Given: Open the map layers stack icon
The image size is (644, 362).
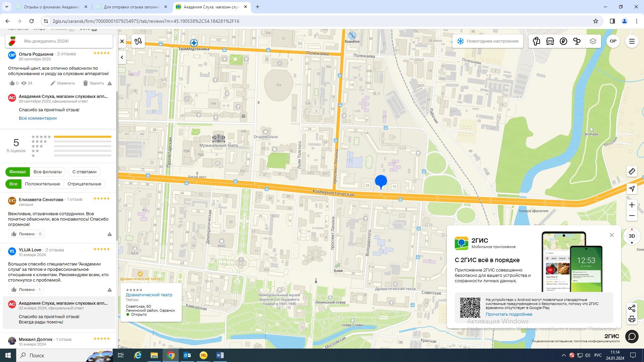Looking at the screenshot, I should [593, 41].
